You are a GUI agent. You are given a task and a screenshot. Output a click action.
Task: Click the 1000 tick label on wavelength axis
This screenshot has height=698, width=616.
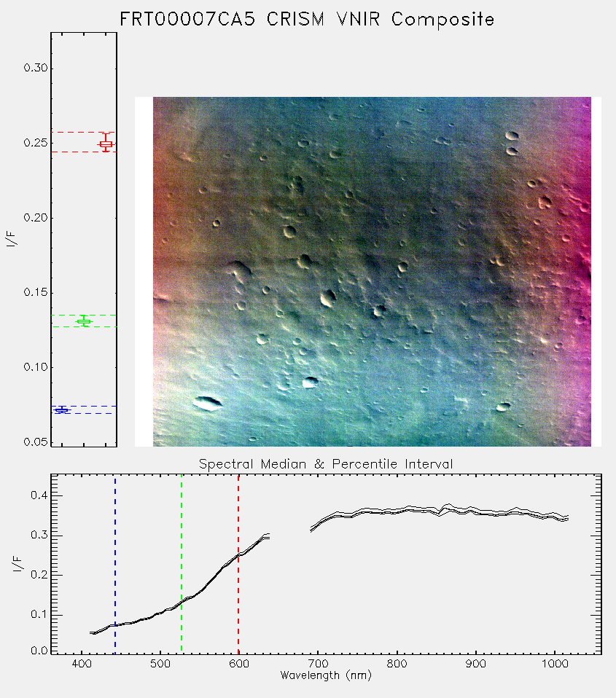tap(555, 664)
